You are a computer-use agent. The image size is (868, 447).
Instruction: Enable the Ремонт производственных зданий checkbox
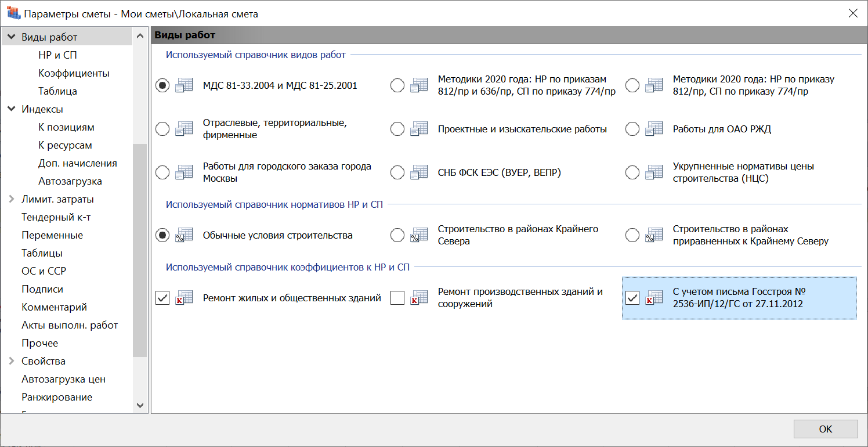pyautogui.click(x=397, y=298)
